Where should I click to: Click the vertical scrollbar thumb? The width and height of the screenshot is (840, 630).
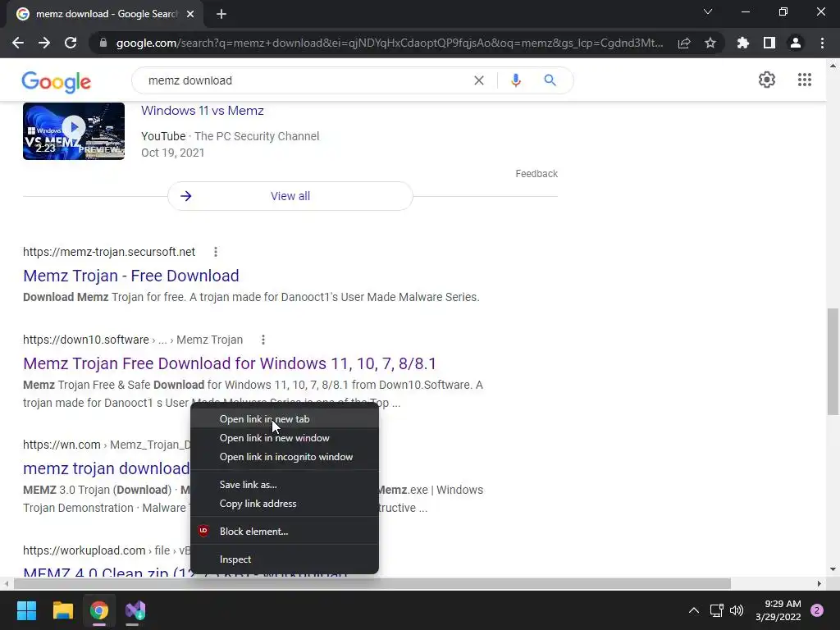(x=833, y=362)
